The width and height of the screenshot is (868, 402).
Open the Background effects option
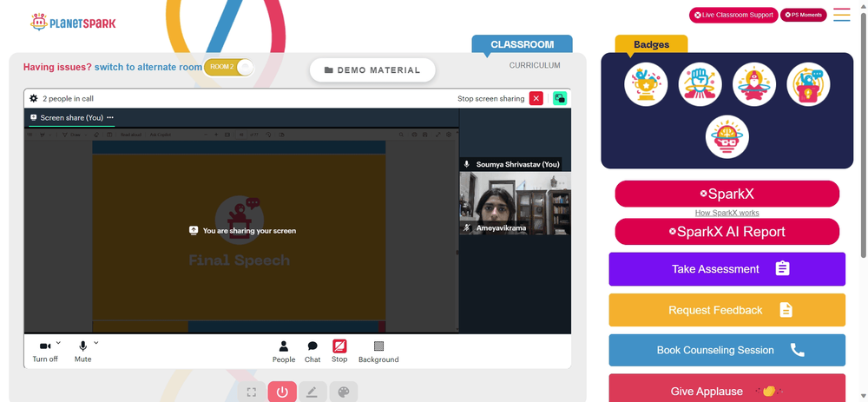click(x=378, y=352)
